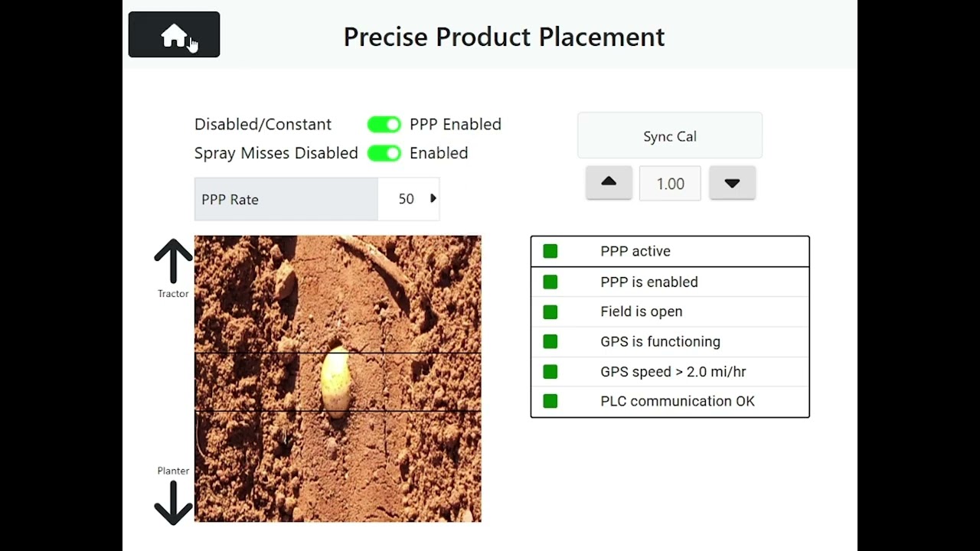The image size is (980, 551).
Task: Click green indicator beside GPS is functioning
Action: [550, 341]
